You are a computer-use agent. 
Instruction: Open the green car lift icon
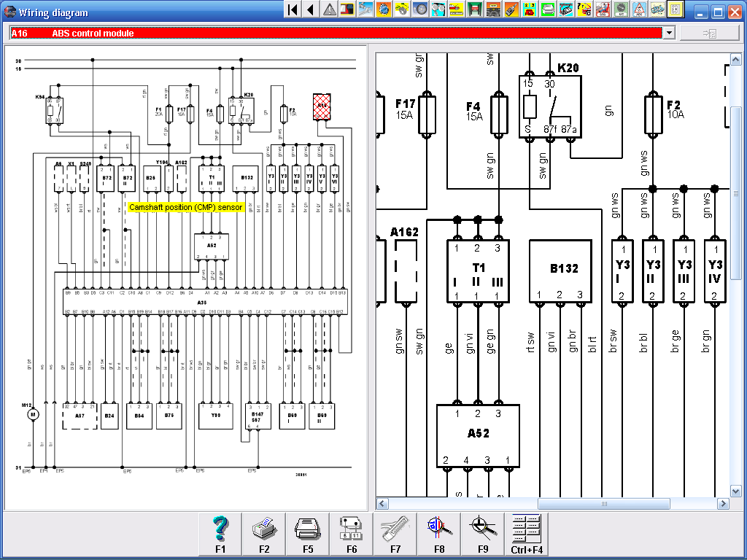click(474, 9)
